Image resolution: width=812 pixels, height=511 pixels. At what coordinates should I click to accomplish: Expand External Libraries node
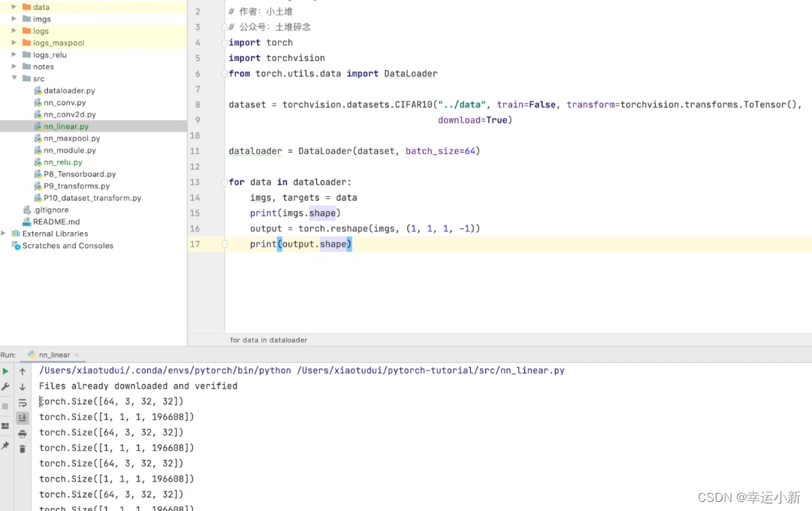4,233
